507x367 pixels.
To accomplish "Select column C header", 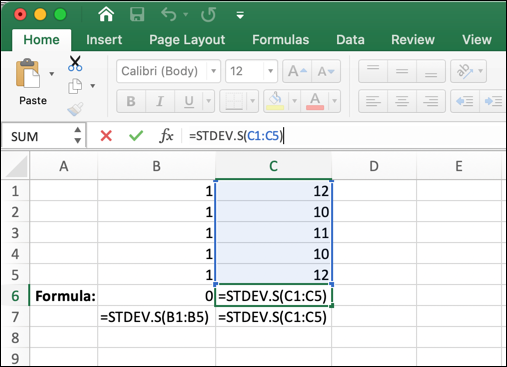I will pyautogui.click(x=273, y=166).
